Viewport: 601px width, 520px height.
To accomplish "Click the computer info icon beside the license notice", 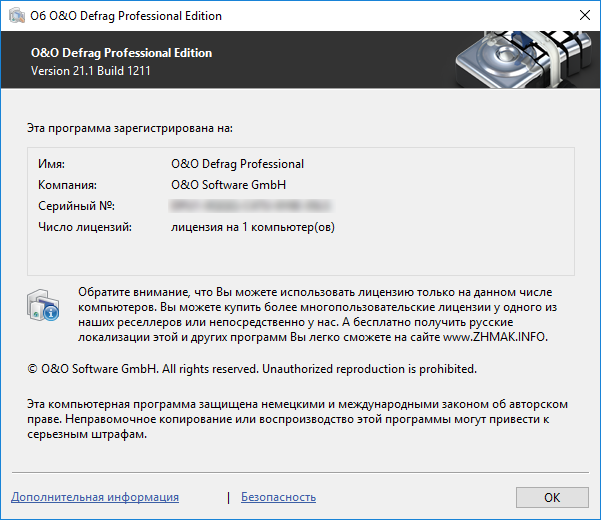I will (44, 305).
